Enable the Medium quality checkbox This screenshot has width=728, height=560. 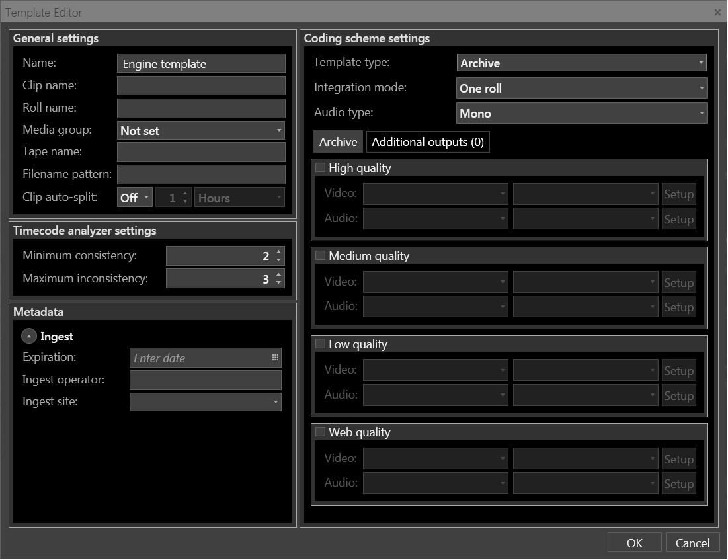(320, 255)
